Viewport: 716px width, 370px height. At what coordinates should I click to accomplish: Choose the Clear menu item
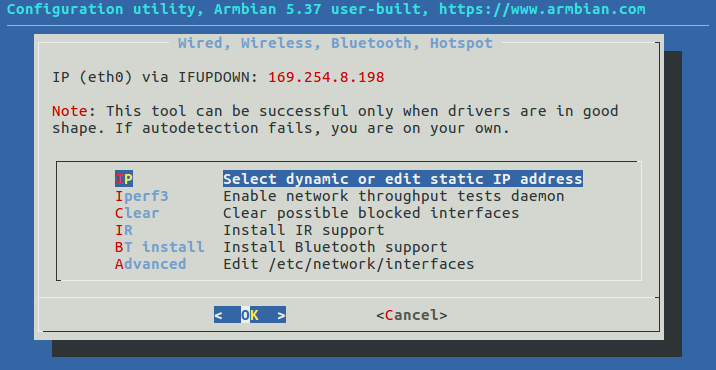click(x=137, y=213)
